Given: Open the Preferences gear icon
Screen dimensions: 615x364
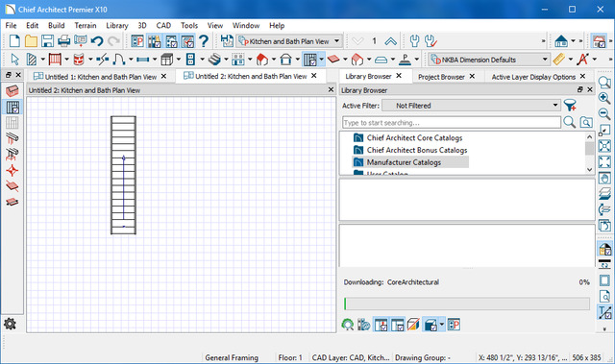Looking at the screenshot, I should [10, 324].
